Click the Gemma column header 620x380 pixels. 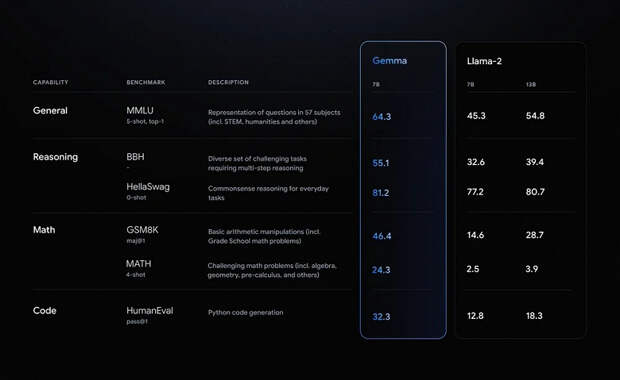[389, 60]
